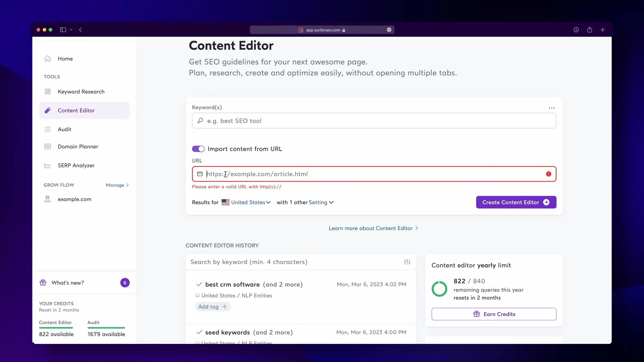
Task: Click the What's new gift icon
Action: click(x=43, y=283)
